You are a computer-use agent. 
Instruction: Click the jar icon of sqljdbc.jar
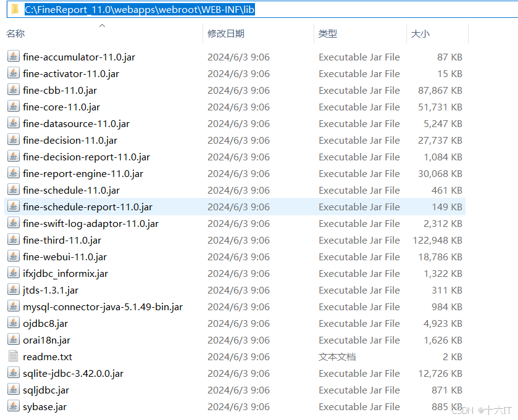[13, 390]
